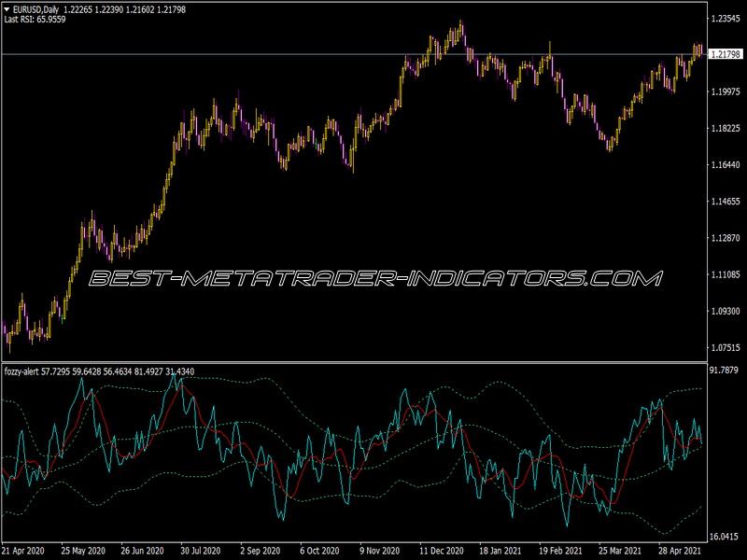Select price scale value 1.23545
The height and width of the screenshot is (560, 747).
(726, 19)
